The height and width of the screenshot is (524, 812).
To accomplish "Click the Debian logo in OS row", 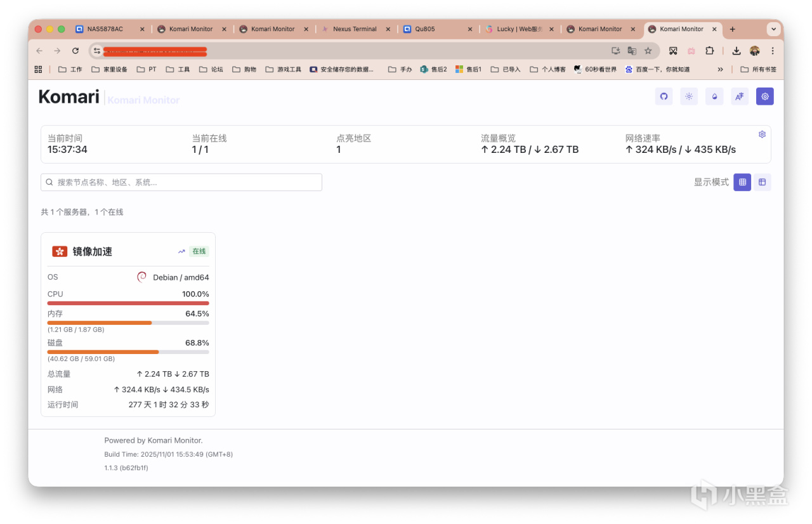I will pyautogui.click(x=142, y=277).
